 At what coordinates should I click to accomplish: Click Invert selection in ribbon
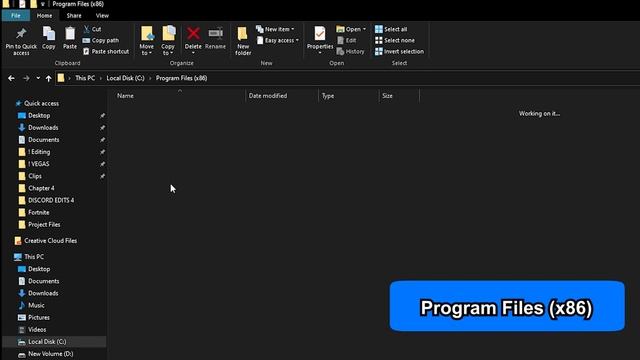(399, 51)
